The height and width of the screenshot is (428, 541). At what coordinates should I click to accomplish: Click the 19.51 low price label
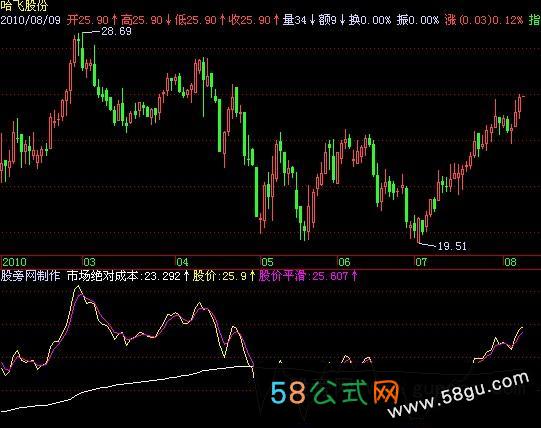[x=452, y=246]
